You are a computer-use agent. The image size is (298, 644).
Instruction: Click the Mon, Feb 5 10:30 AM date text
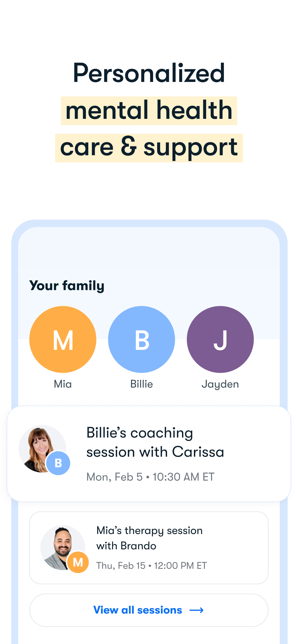click(150, 477)
